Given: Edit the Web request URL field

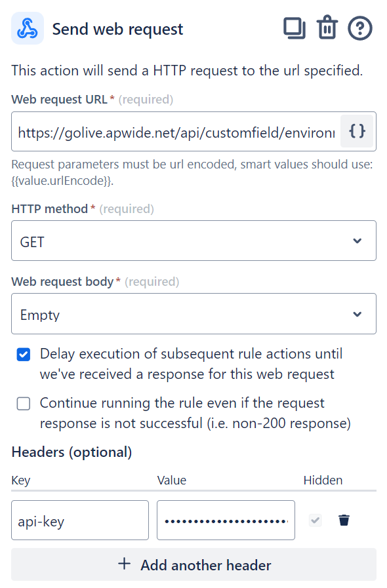Looking at the screenshot, I should (176, 132).
